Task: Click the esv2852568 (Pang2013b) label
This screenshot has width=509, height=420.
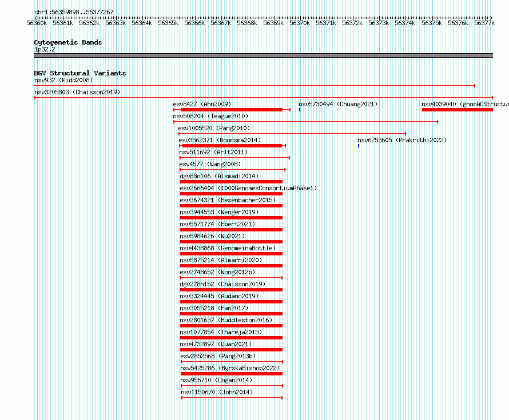Action: tap(218, 356)
